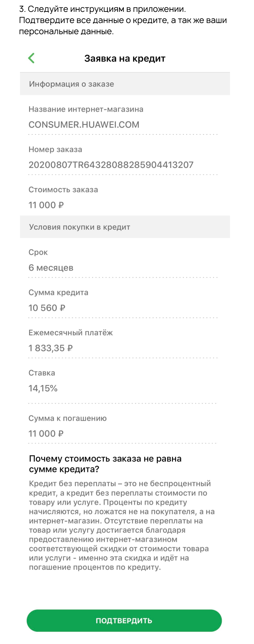The height and width of the screenshot is (644, 254).
Task: Tap the Название интернет-магазина label
Action: coord(86,109)
